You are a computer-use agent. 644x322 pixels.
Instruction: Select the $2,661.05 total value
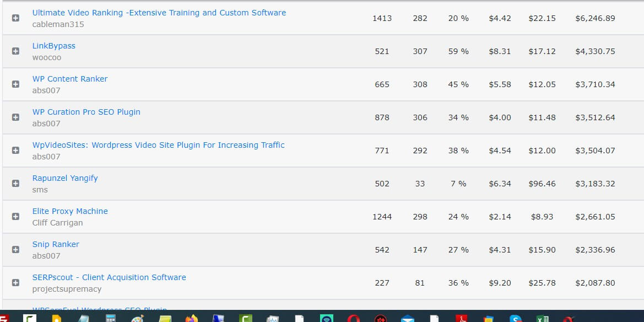(595, 217)
